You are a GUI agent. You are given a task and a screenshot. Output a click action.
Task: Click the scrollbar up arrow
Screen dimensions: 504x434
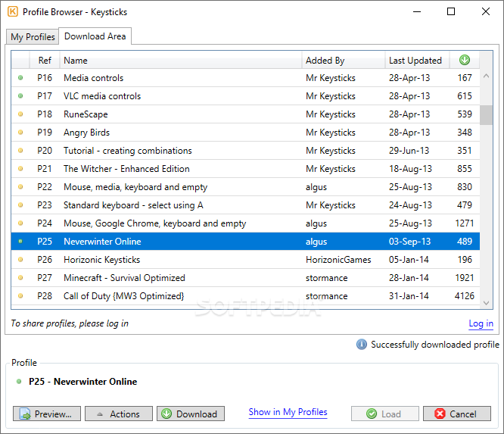[486, 76]
